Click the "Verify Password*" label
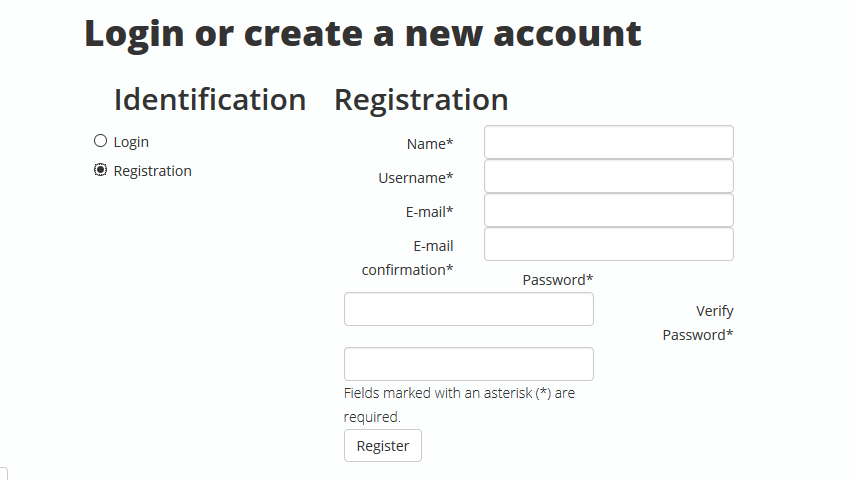Screen dimensions: 855x480 click(699, 323)
